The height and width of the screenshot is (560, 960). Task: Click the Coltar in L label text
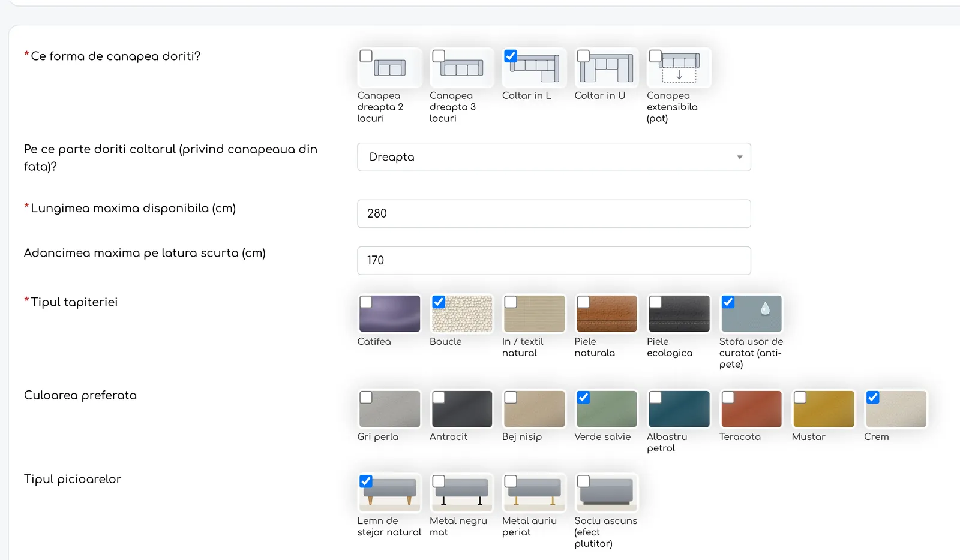(x=527, y=95)
